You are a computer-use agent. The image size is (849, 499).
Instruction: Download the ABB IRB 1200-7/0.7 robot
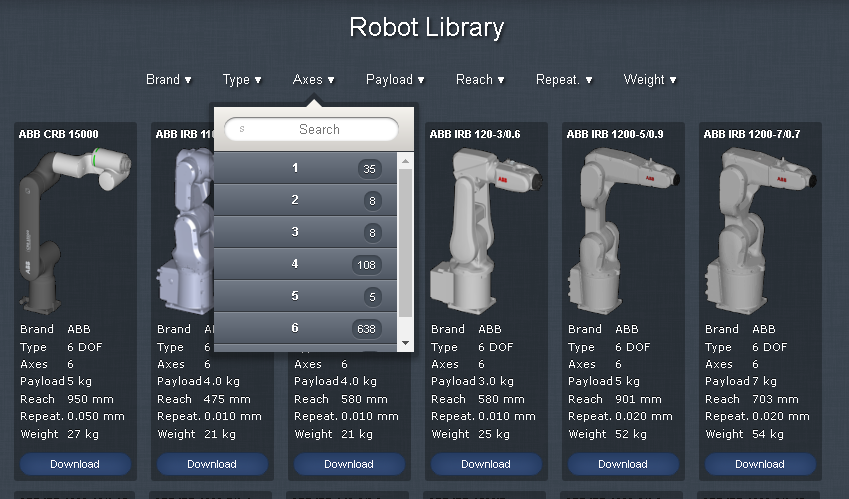click(x=760, y=464)
